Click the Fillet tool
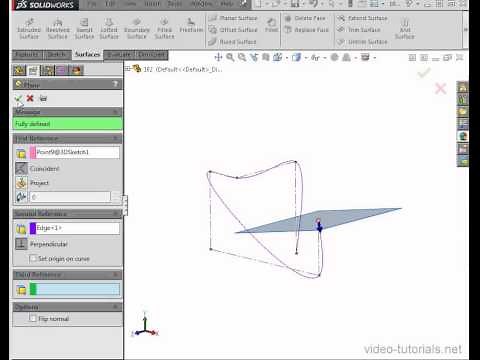Screen dimensions: 480x360 point(271,25)
